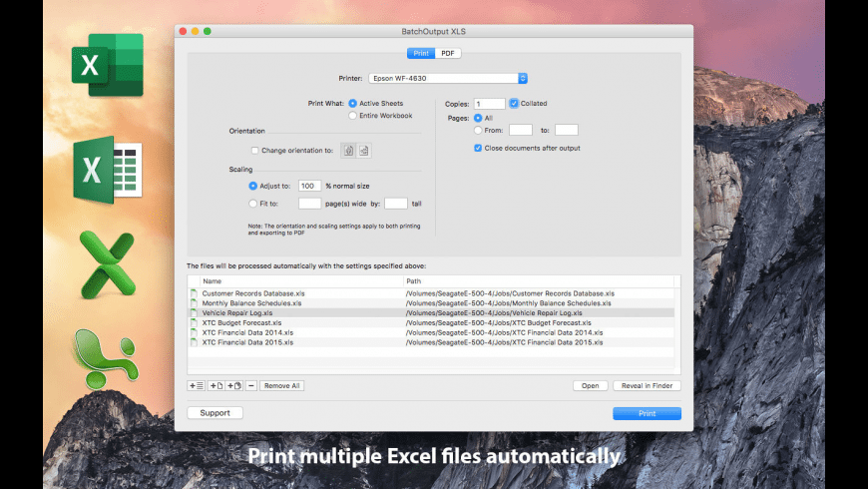Click the Adjust to percent field

point(309,186)
